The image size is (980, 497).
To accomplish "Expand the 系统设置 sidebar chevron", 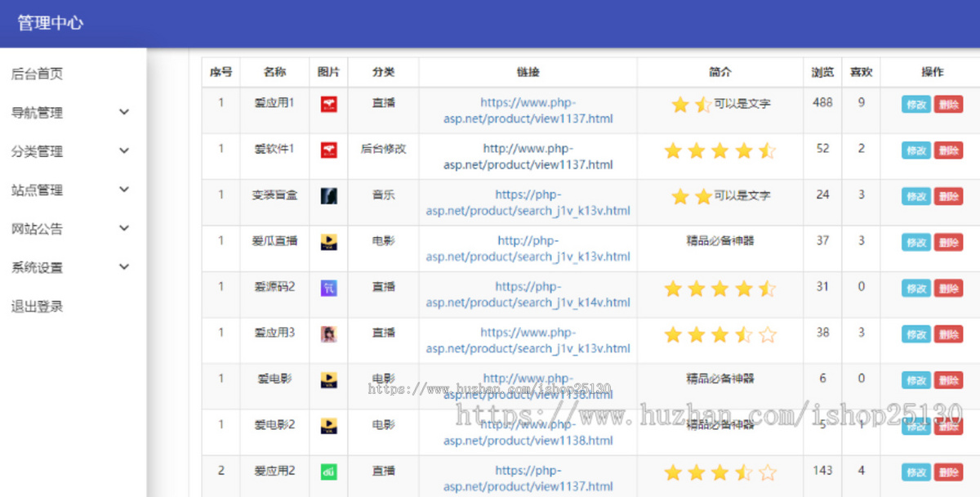I will point(124,266).
